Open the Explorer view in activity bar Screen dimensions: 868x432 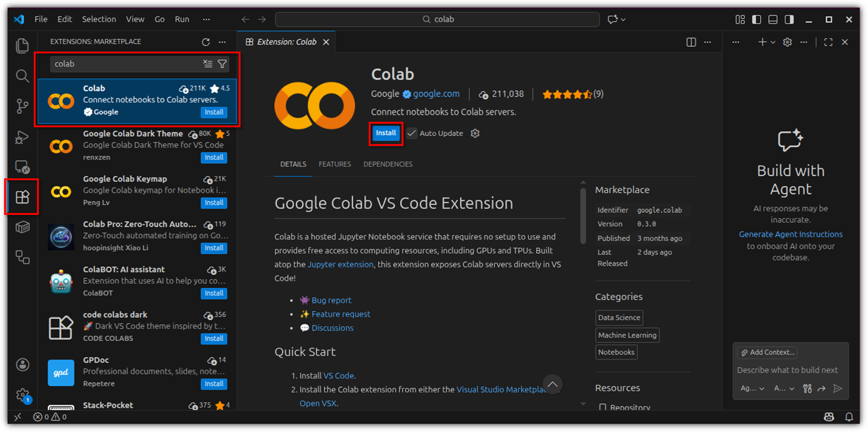(22, 46)
